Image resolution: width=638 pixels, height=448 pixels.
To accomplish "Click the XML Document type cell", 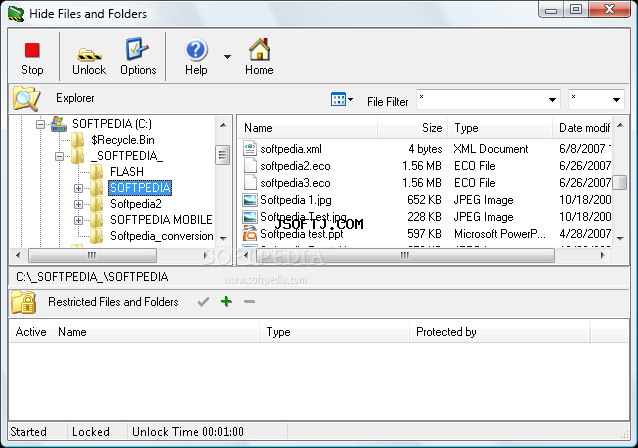I will click(x=491, y=149).
